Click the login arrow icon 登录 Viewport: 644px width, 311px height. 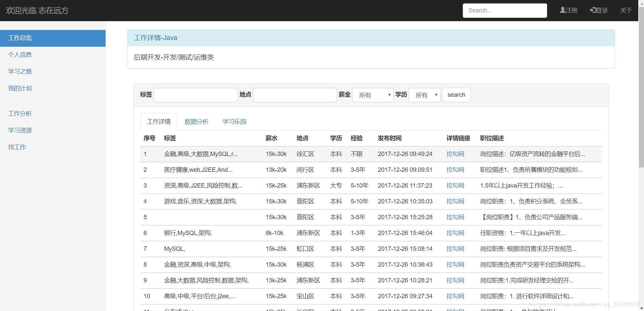click(x=593, y=10)
